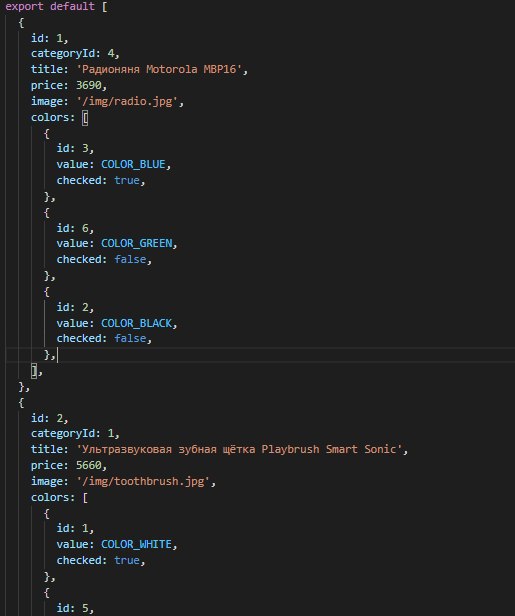Click the 'true' value under COLOR_WHITE

pos(127,561)
